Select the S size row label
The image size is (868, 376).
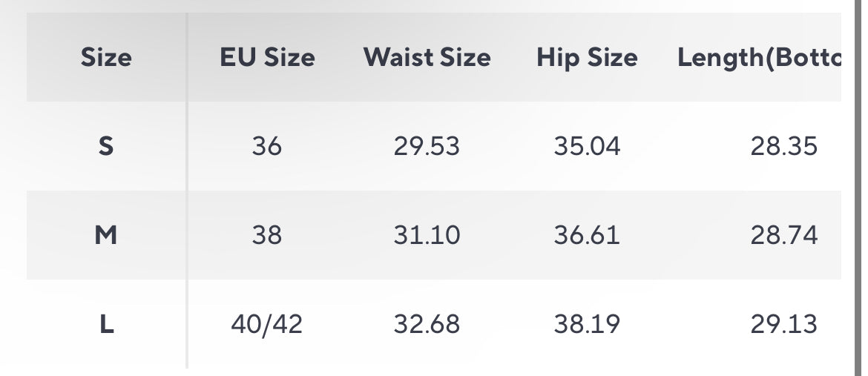click(106, 147)
